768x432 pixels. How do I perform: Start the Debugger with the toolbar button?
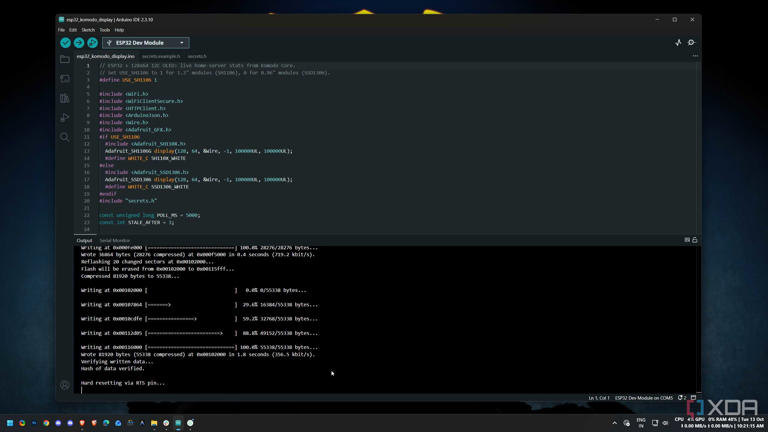coord(92,43)
